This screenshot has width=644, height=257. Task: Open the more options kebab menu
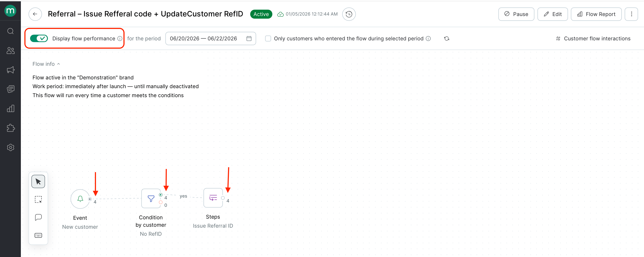(631, 14)
